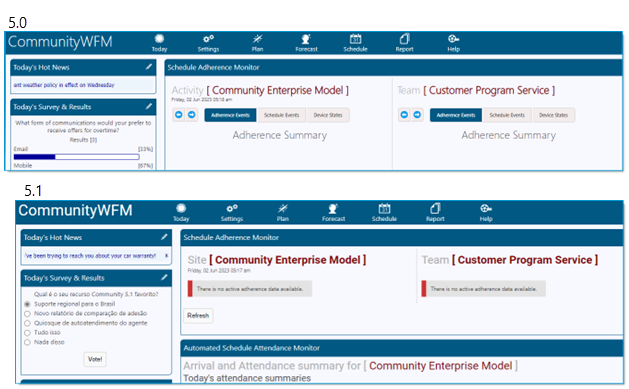Select Device States tab under Activity panel
The image size is (629, 389).
click(328, 115)
